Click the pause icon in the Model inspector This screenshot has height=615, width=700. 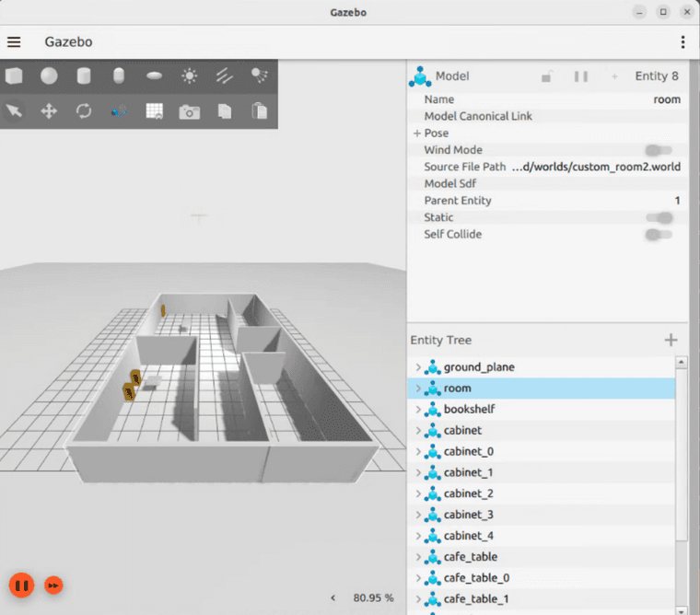click(x=581, y=76)
